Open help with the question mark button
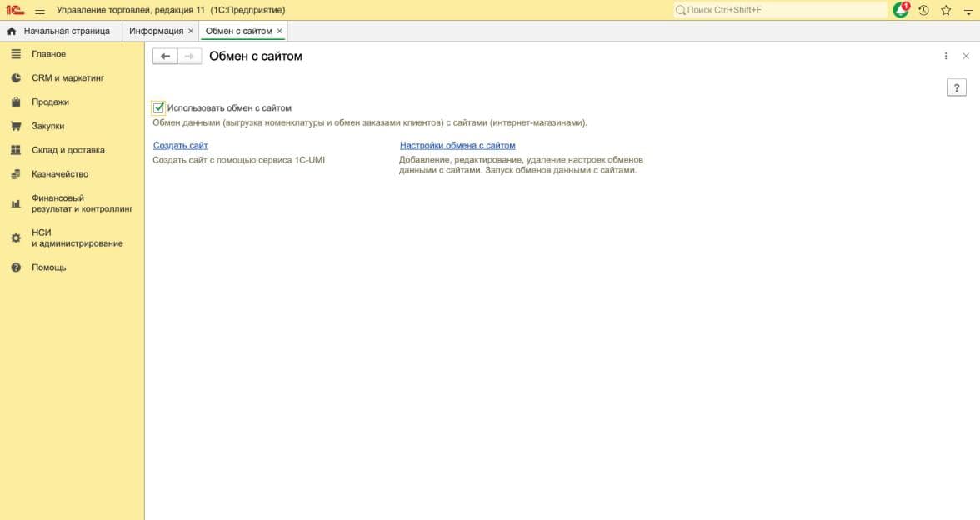 (957, 88)
